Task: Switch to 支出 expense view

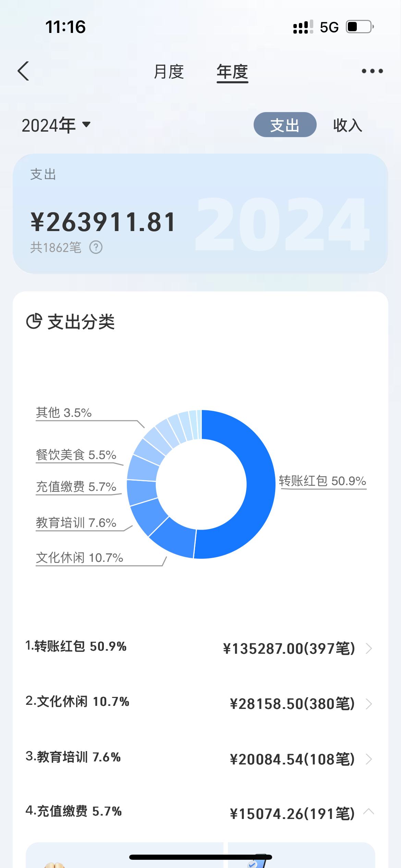Action: coord(285,125)
